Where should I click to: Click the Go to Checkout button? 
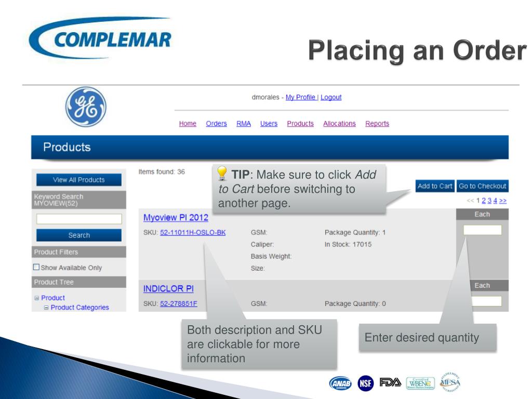click(x=483, y=186)
